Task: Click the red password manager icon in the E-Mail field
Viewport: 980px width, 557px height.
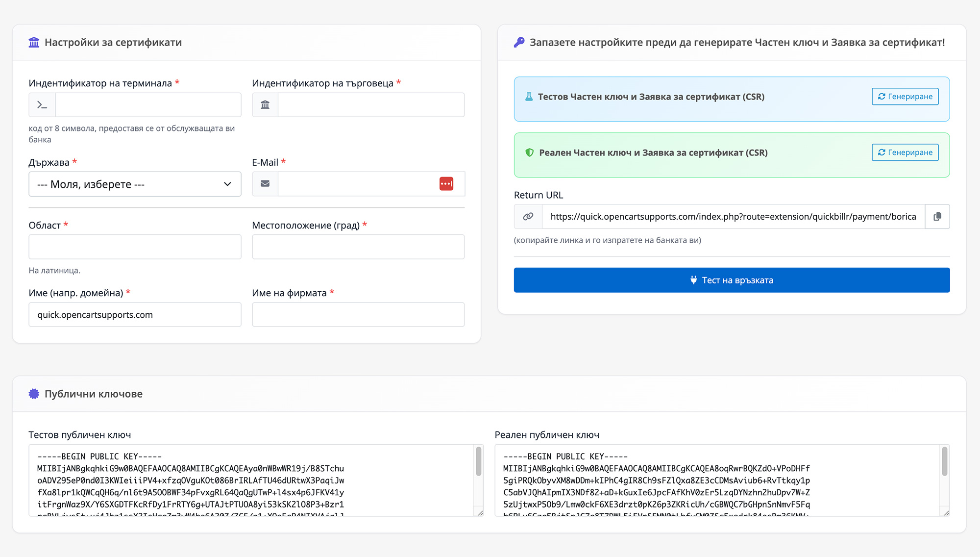Action: [446, 184]
